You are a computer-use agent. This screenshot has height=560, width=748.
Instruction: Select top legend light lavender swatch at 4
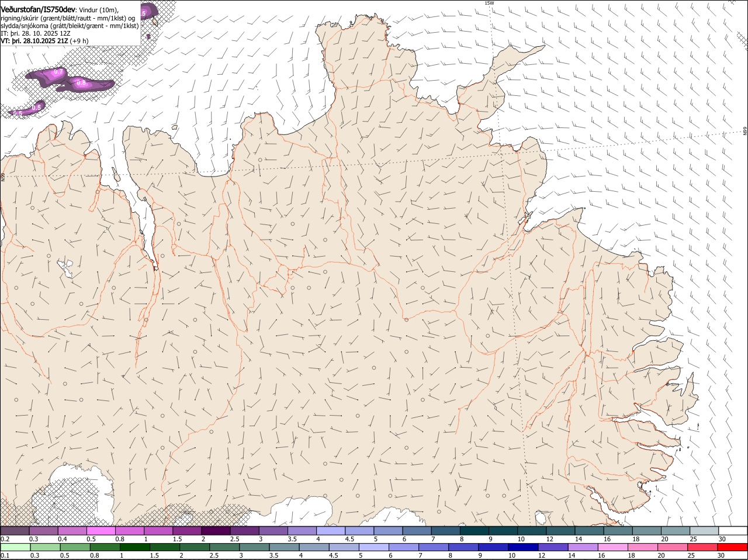[x=330, y=531]
